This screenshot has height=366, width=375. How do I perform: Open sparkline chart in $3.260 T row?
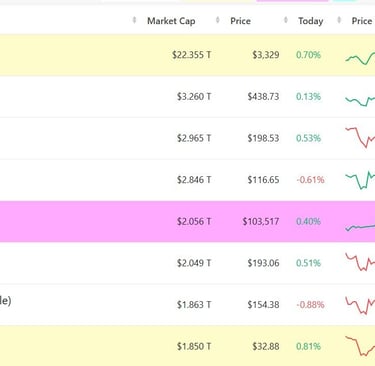click(360, 100)
